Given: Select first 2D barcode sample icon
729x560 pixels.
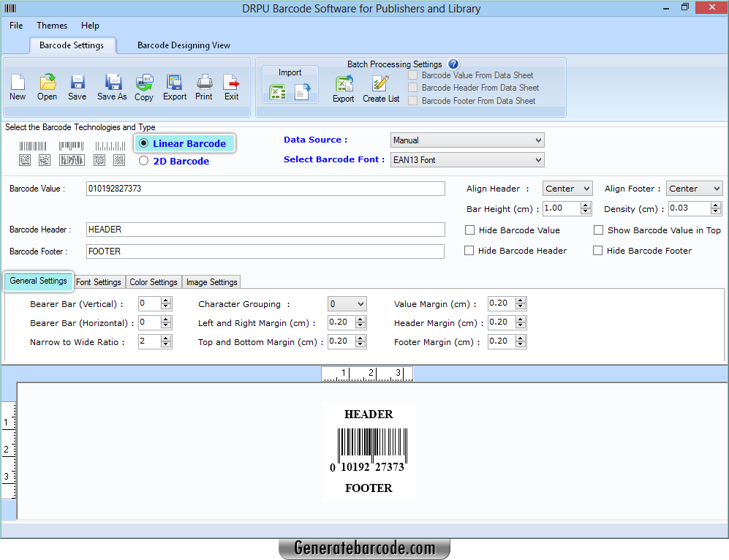Looking at the screenshot, I should click(25, 160).
